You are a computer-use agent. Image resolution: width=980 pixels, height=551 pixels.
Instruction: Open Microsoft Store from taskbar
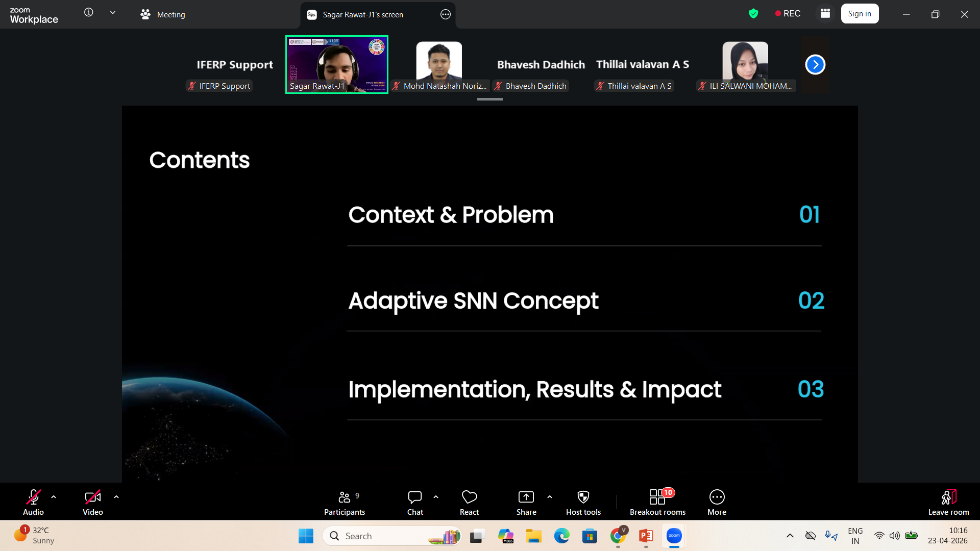[590, 536]
